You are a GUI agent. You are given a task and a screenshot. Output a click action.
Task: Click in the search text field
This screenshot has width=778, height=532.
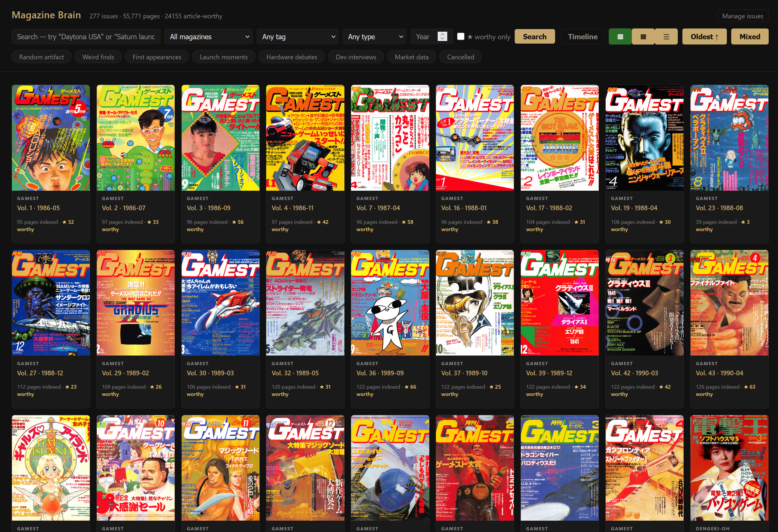coord(86,37)
